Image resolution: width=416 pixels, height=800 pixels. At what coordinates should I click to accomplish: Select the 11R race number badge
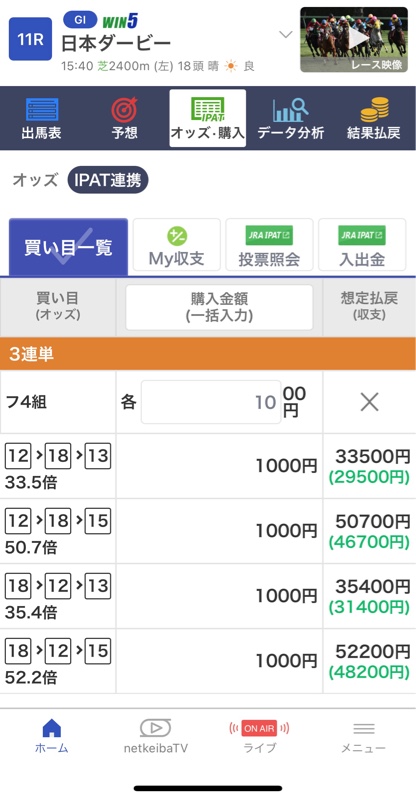(x=31, y=39)
